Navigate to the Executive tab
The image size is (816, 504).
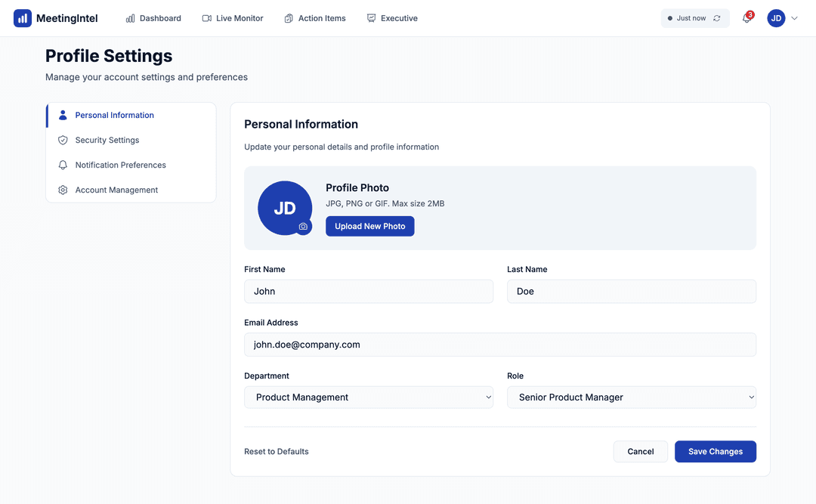coord(392,18)
